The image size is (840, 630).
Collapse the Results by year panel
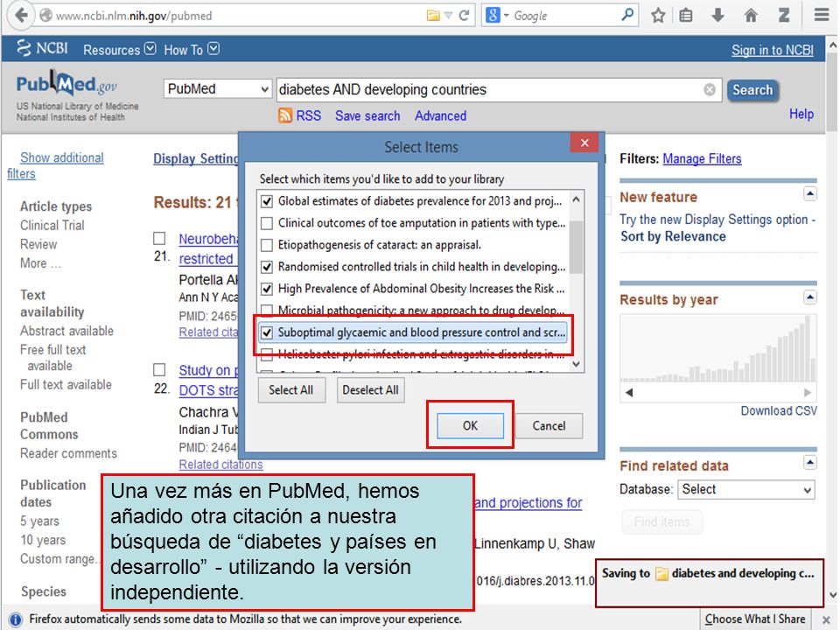click(x=810, y=297)
